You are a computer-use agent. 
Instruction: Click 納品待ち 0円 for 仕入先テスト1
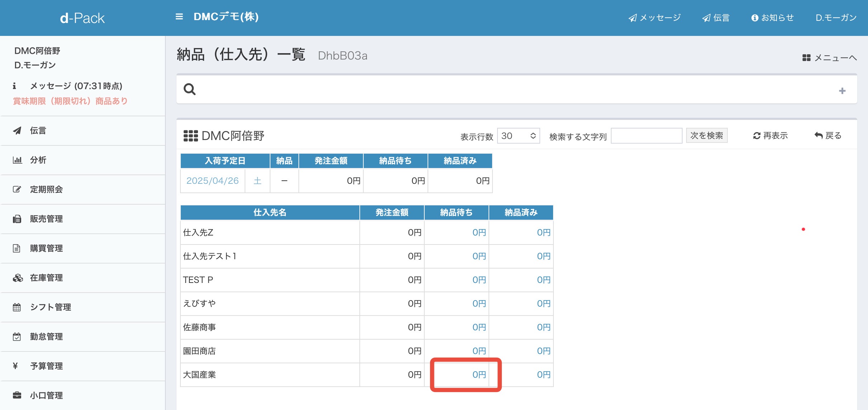tap(479, 256)
